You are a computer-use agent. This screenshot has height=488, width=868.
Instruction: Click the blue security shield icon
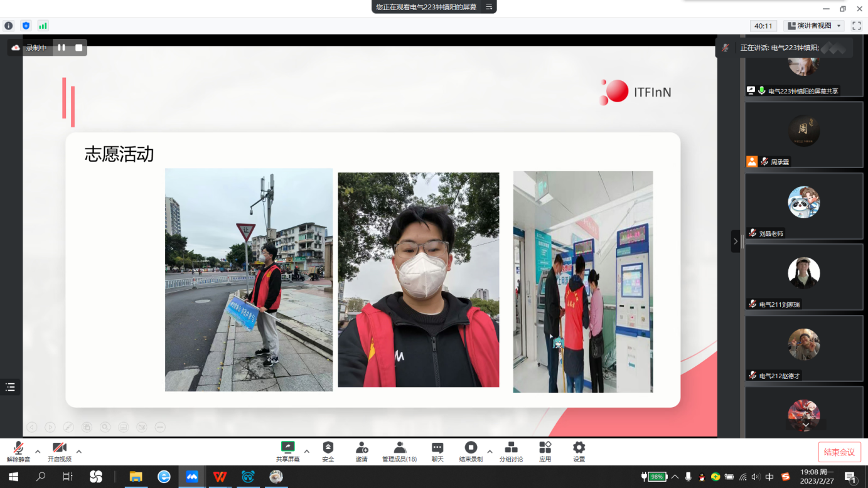coord(26,26)
